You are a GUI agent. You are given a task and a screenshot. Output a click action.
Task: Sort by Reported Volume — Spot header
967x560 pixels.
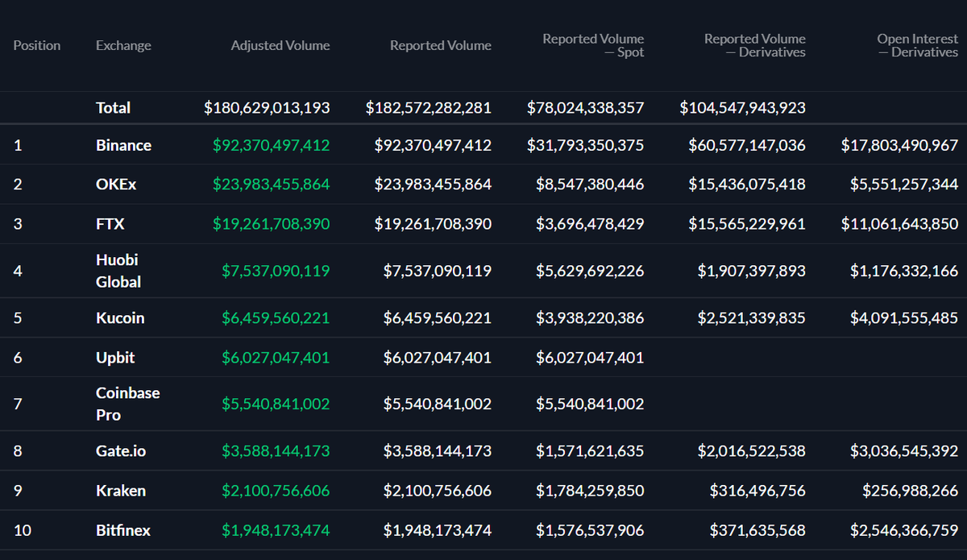tap(593, 45)
